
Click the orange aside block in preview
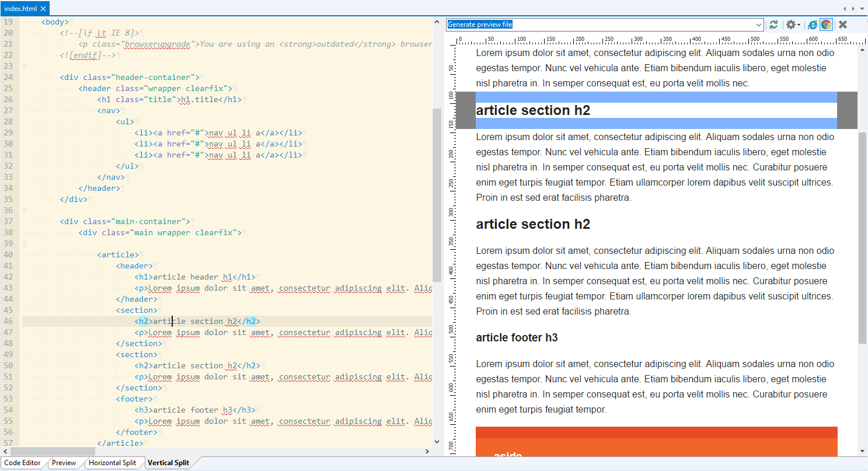[656, 442]
